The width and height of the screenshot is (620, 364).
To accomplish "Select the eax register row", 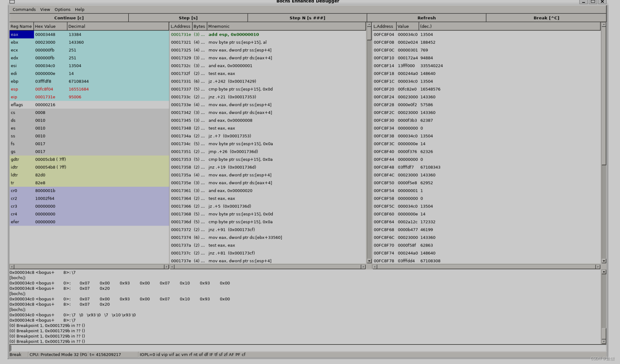I will click(x=89, y=34).
